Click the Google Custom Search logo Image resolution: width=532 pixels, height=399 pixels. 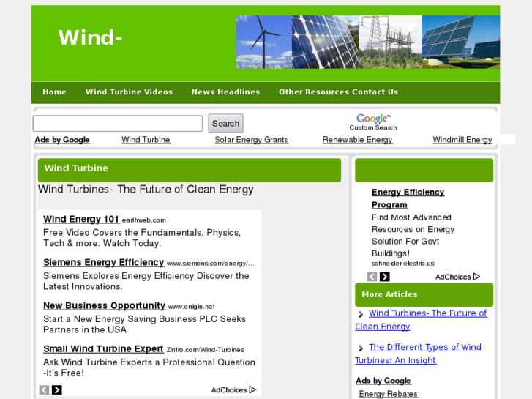[373, 122]
